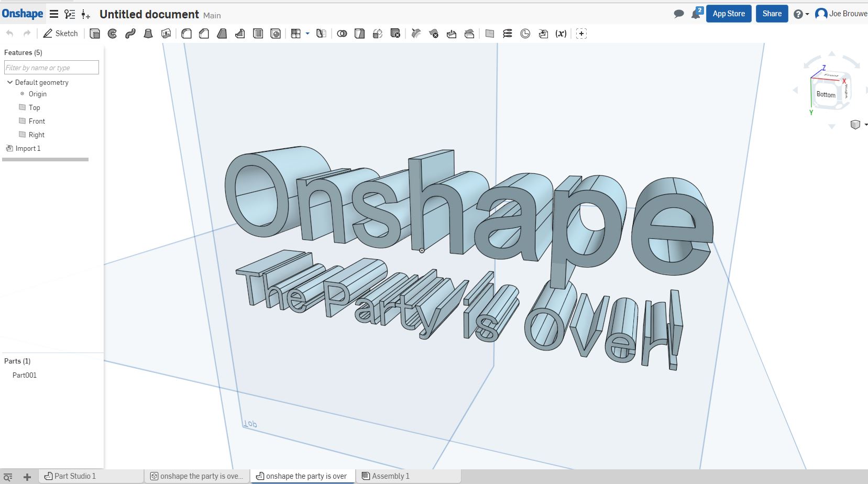The image size is (868, 484).
Task: Switch to the truncated 'onshape the party is ove...' tab
Action: [x=196, y=476]
